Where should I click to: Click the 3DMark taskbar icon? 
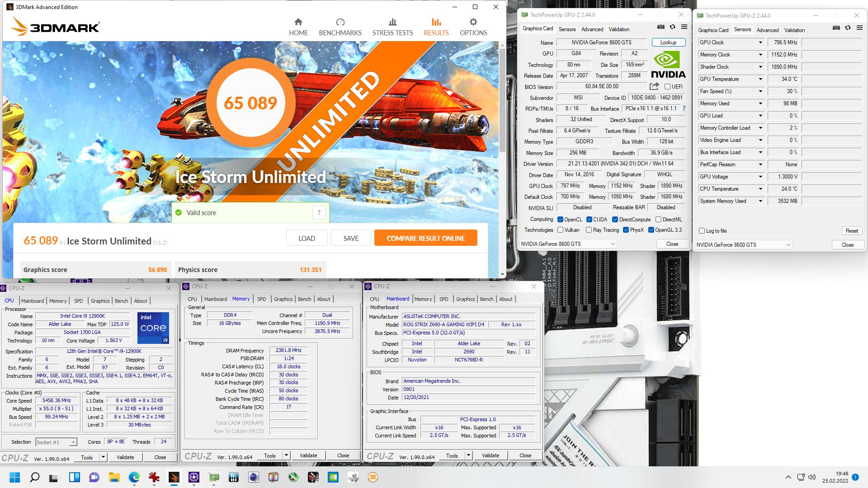174,477
